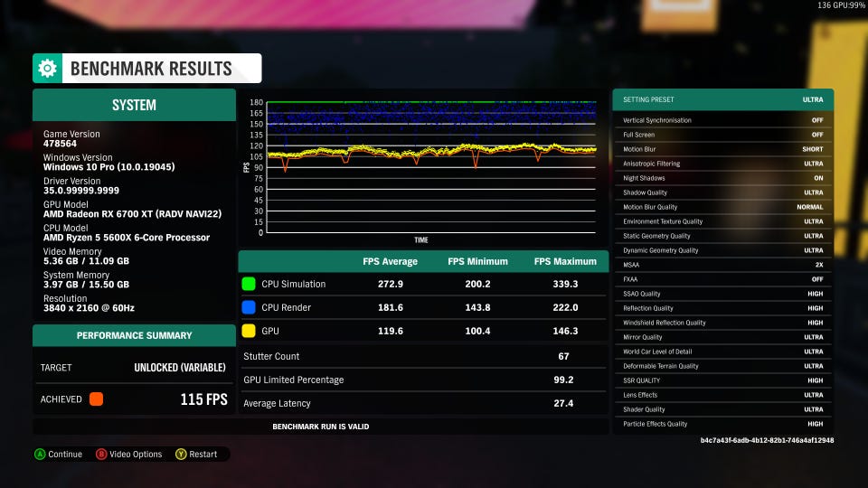
Task: Click the Setting Preset ULTRA header
Action: (x=723, y=99)
